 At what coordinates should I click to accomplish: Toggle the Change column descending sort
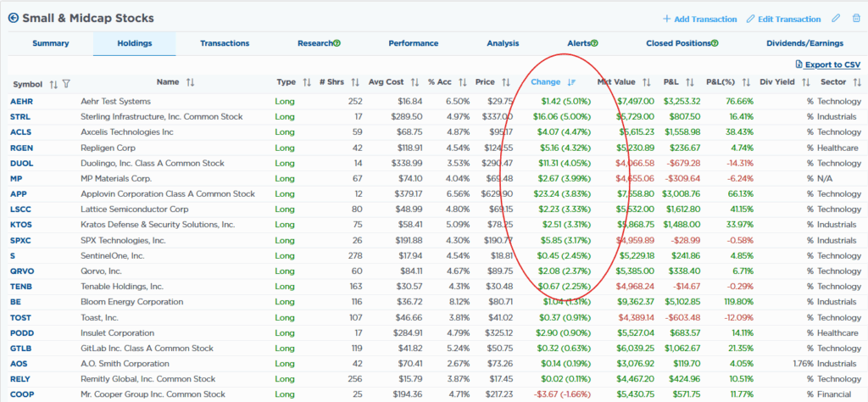click(x=571, y=82)
